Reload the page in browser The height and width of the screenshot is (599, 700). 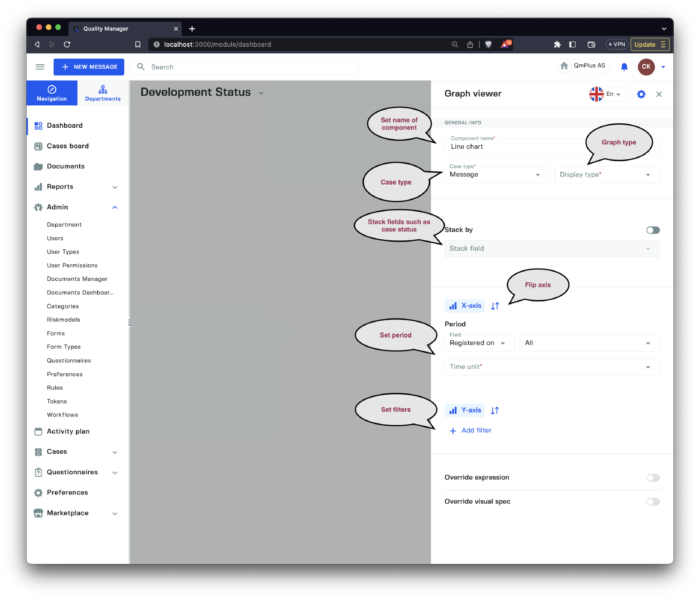(x=67, y=45)
